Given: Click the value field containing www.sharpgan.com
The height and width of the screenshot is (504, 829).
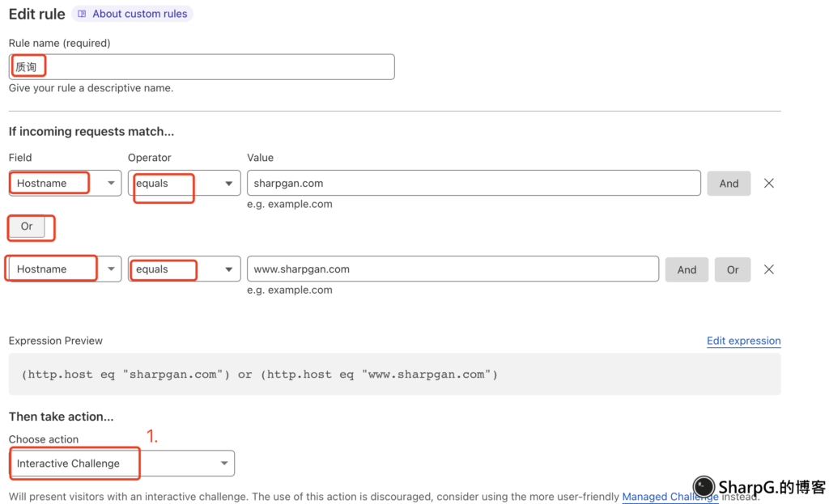Looking at the screenshot, I should coord(452,269).
